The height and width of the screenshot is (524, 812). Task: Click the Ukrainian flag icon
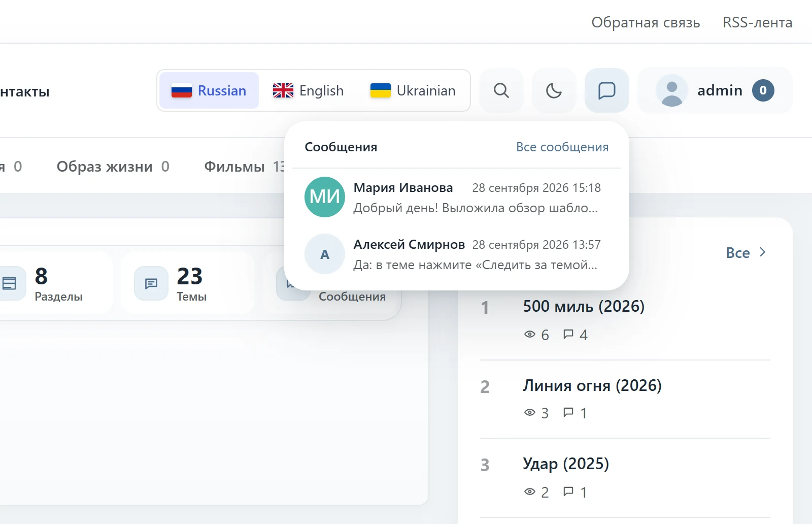(381, 90)
